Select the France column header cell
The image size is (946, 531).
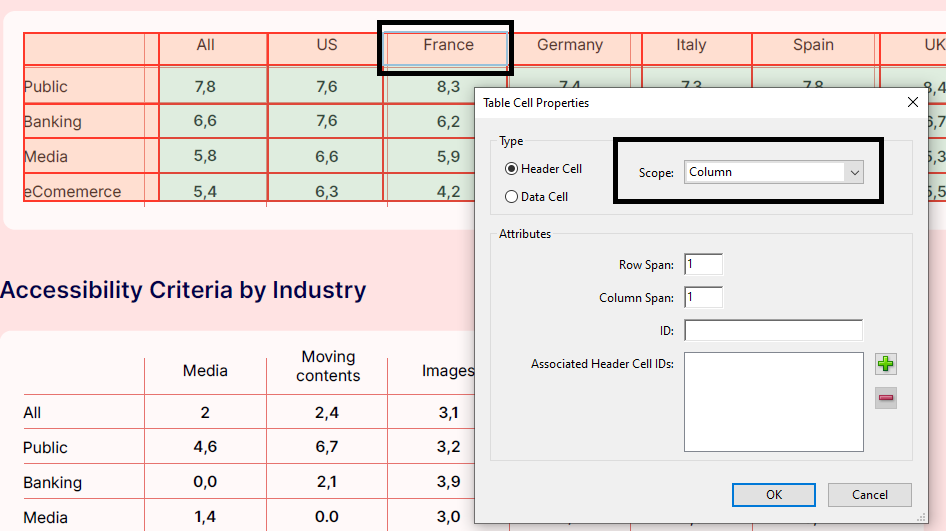coord(447,46)
